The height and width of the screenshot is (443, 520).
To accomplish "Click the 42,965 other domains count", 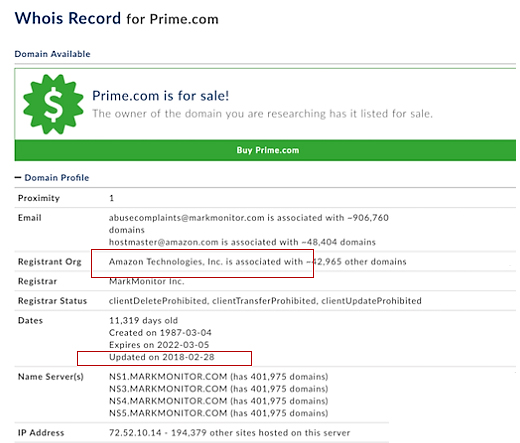I will click(x=357, y=262).
